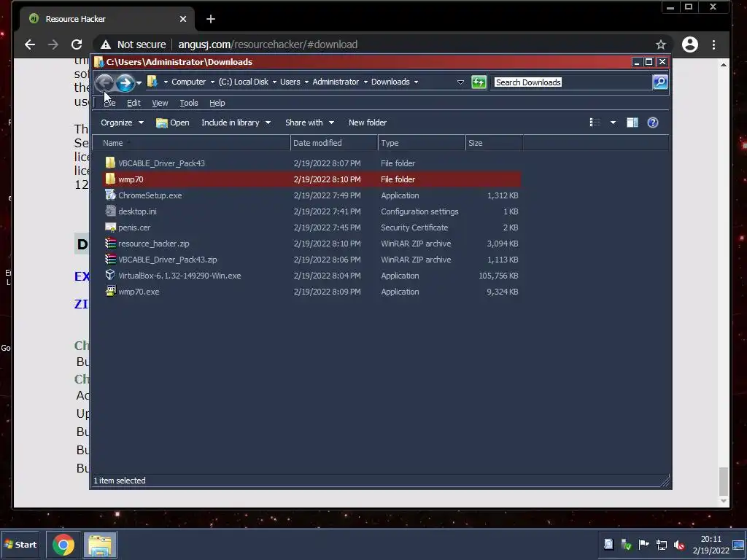Screen dimensions: 747x560
Task: Click the Search Downloads magnifier icon
Action: click(x=660, y=82)
